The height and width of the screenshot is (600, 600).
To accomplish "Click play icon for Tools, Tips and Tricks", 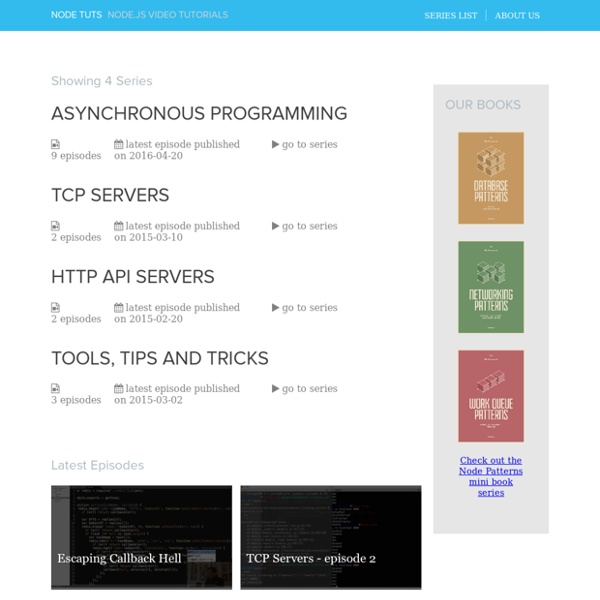I will tap(275, 388).
